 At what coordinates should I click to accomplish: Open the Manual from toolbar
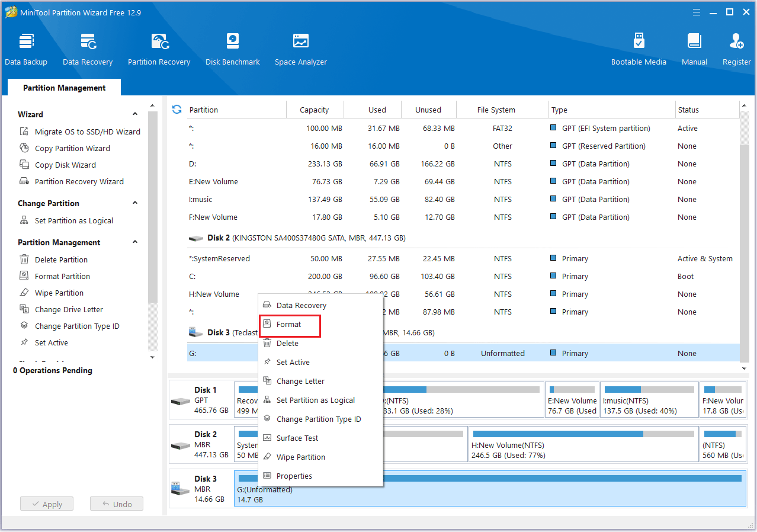[694, 50]
